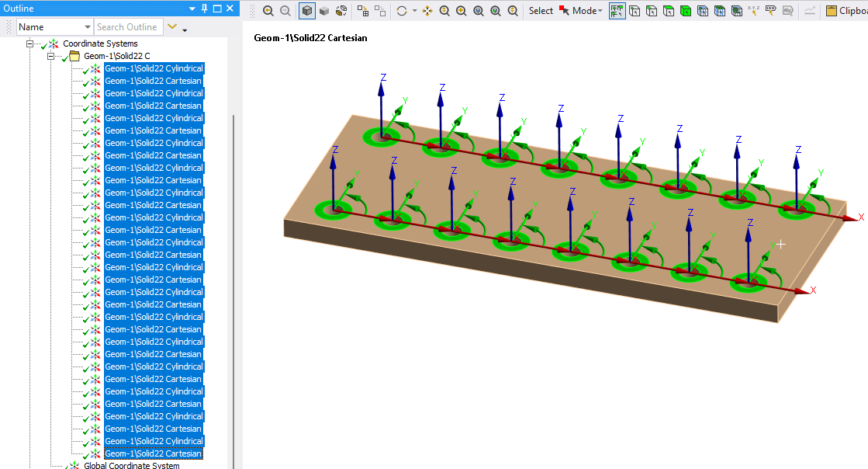Click the Previous View magnifier button
This screenshot has height=469, width=868.
268,11
